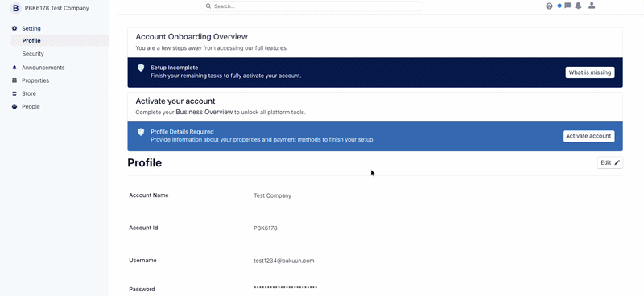The height and width of the screenshot is (296, 644).
Task: Click the Account Id label
Action: 144,228
